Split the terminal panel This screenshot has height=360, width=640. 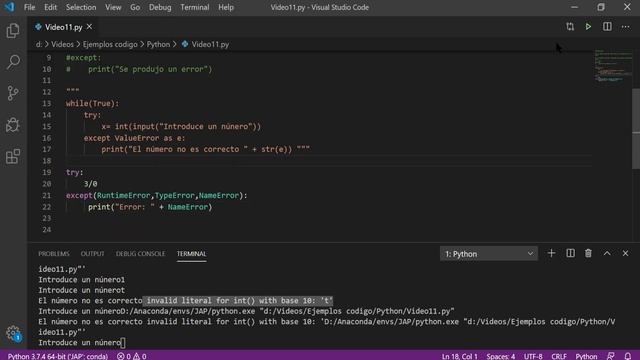click(570, 253)
